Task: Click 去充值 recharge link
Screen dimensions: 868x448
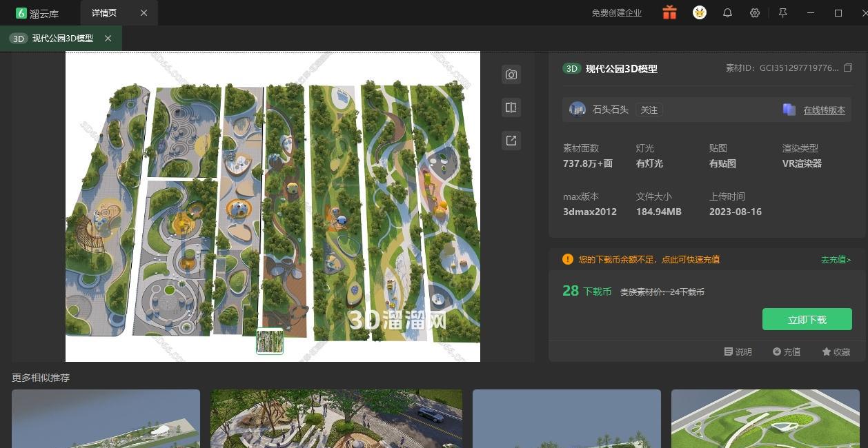Action: (836, 260)
